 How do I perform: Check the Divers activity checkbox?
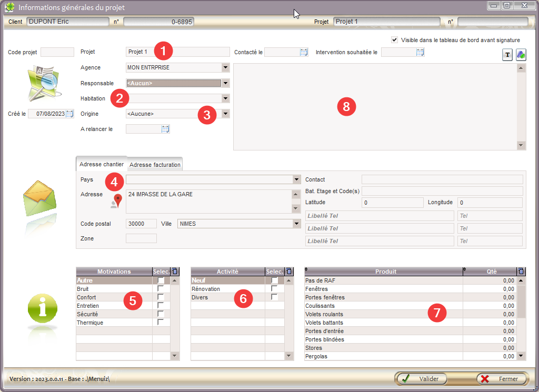point(274,297)
